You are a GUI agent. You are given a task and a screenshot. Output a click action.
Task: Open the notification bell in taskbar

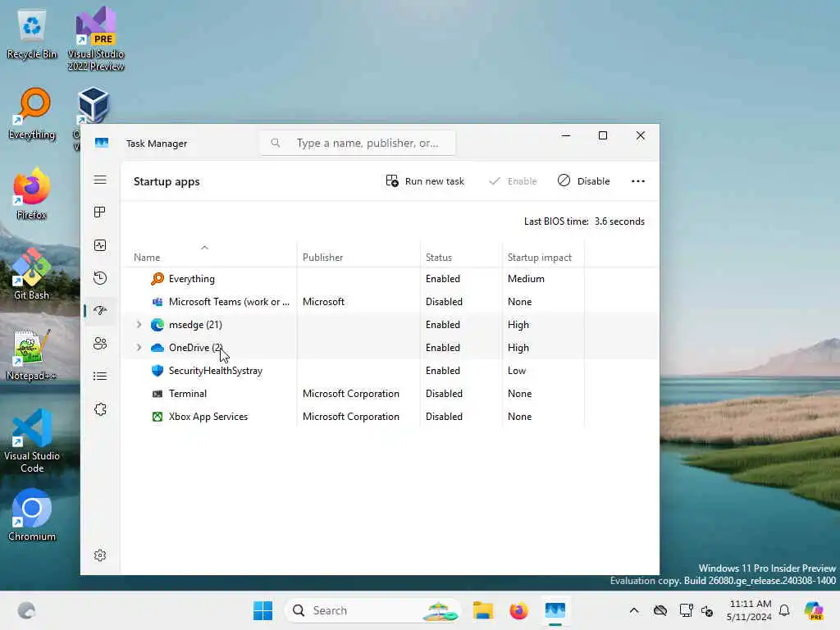pyautogui.click(x=784, y=610)
